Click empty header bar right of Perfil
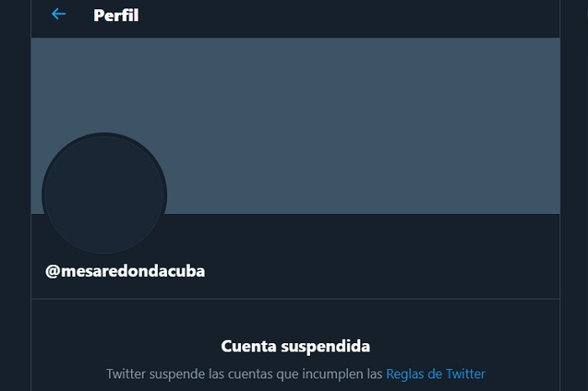The height and width of the screenshot is (391, 588). tap(349, 17)
